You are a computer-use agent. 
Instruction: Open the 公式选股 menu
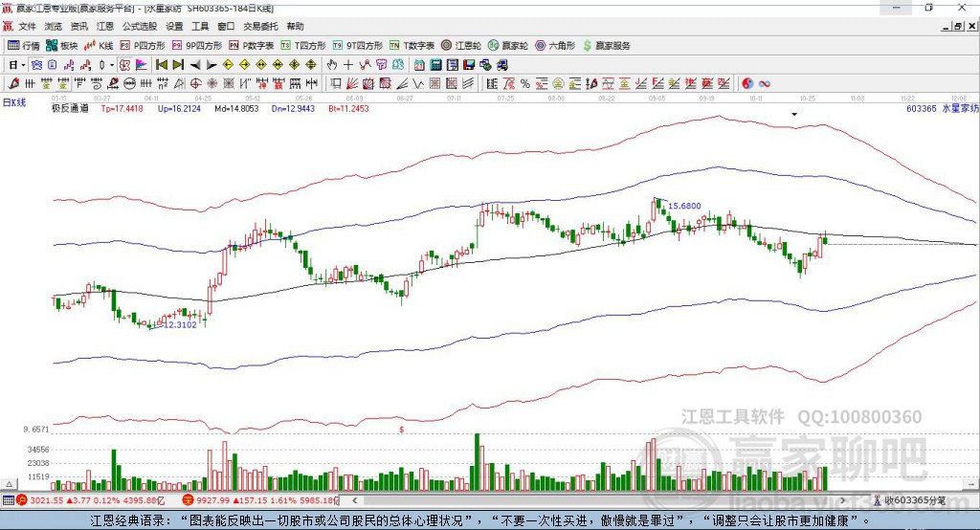pos(140,26)
